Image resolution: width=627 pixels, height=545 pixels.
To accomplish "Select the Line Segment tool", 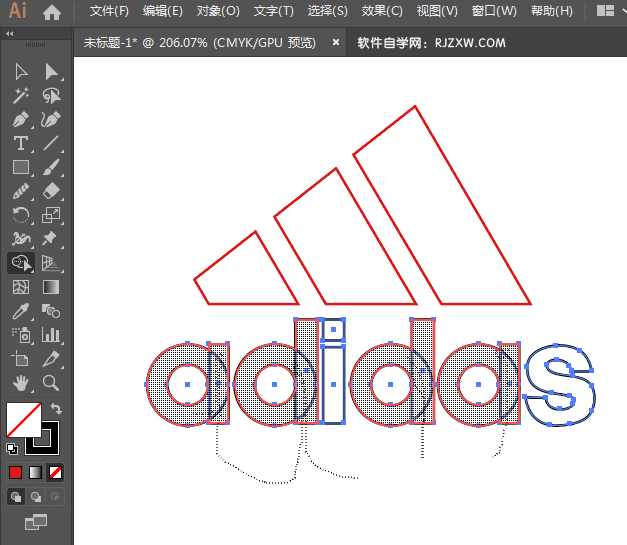I will (51, 143).
